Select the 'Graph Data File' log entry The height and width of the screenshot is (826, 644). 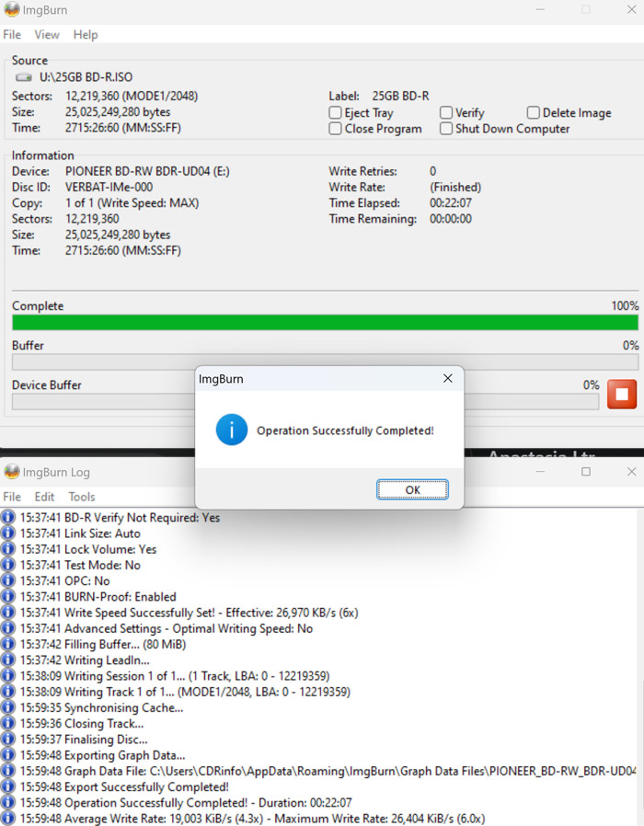(x=328, y=771)
